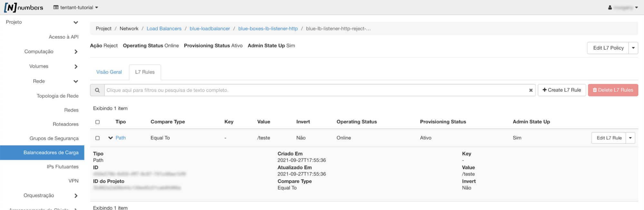Click the Compare Type column header

(168, 122)
